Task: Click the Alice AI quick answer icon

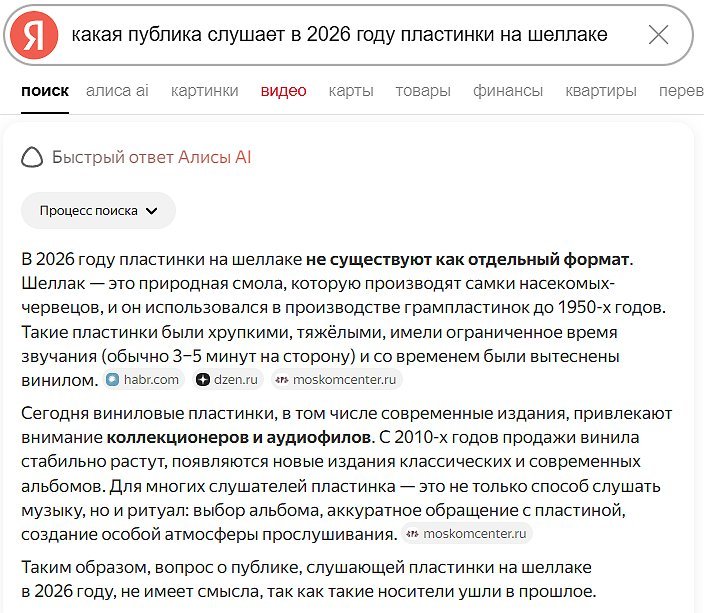Action: click(32, 157)
